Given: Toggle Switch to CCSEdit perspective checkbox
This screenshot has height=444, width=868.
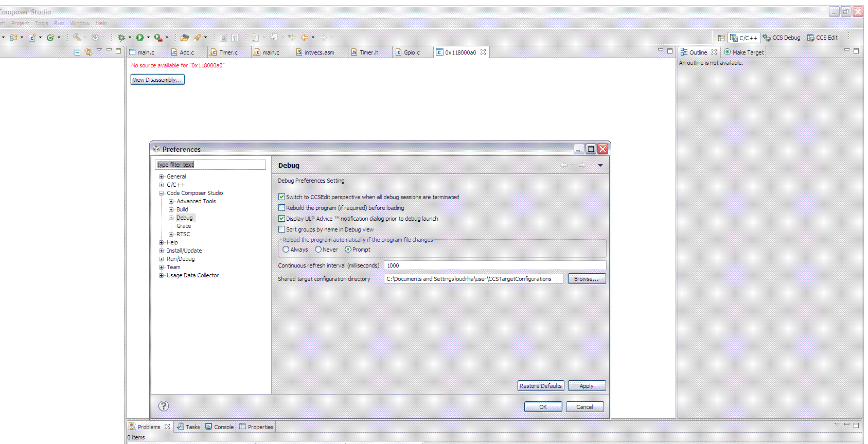Looking at the screenshot, I should tap(281, 197).
